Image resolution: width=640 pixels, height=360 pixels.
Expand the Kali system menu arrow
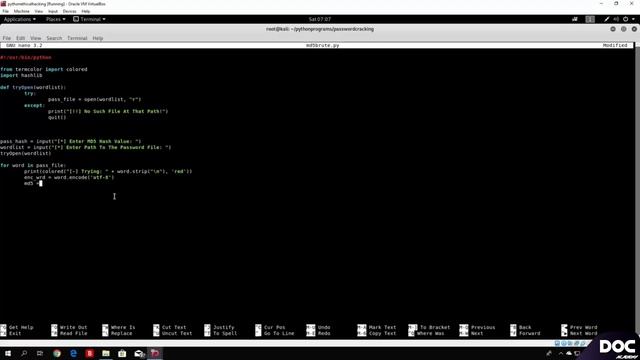(633, 19)
